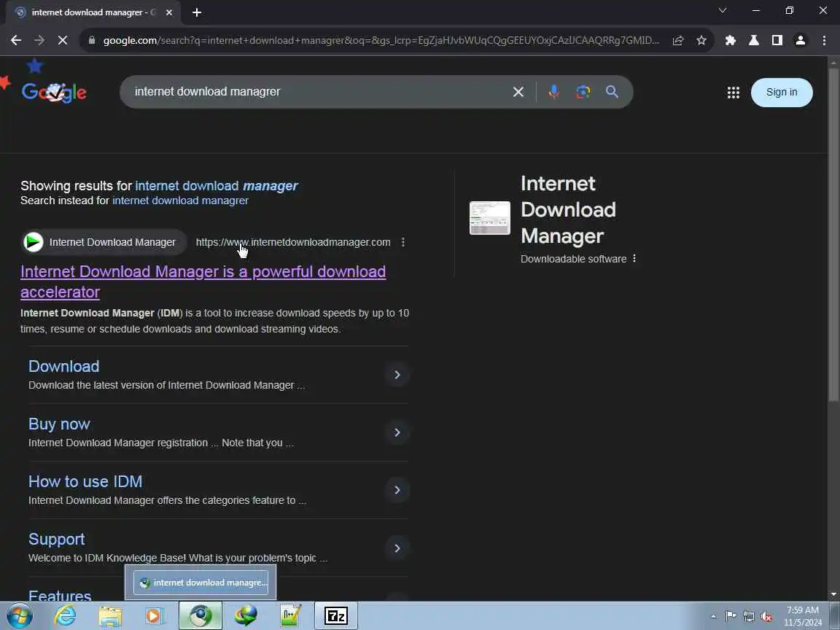This screenshot has width=840, height=630.
Task: Open the How to use IDM sitelink
Action: (85, 481)
